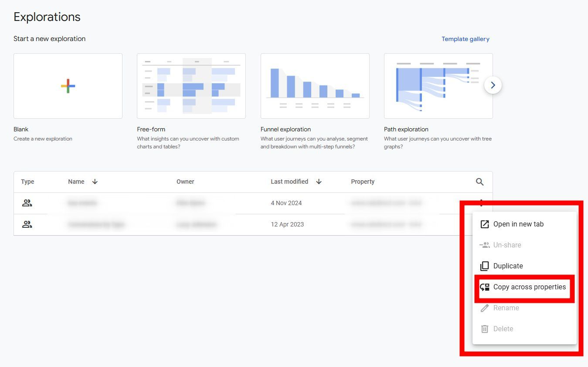The image size is (588, 367).
Task: Sort by Name using arrow
Action: click(95, 182)
